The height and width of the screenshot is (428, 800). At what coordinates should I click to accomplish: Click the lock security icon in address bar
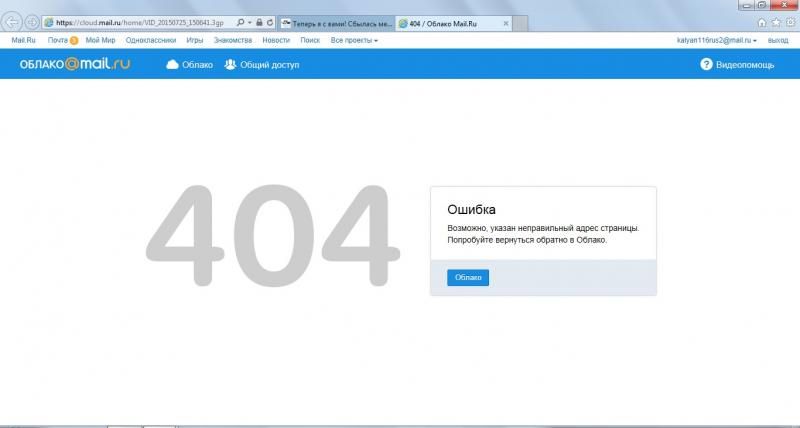[x=259, y=22]
